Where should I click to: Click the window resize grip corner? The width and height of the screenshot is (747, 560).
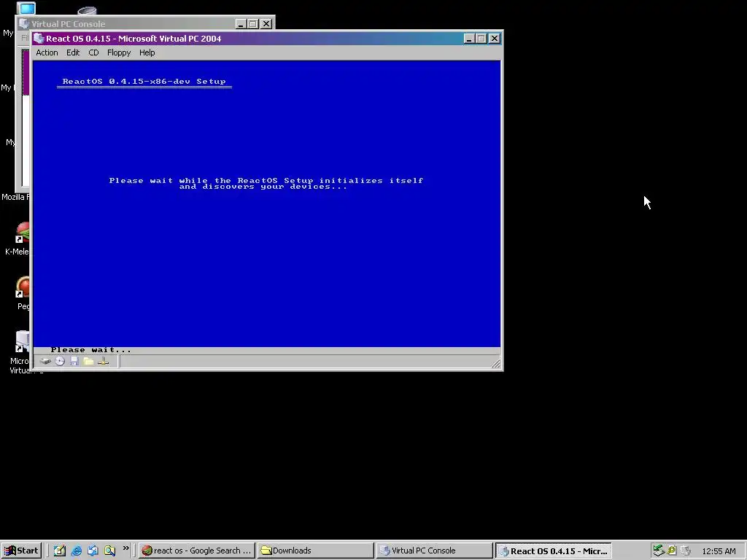pyautogui.click(x=496, y=363)
